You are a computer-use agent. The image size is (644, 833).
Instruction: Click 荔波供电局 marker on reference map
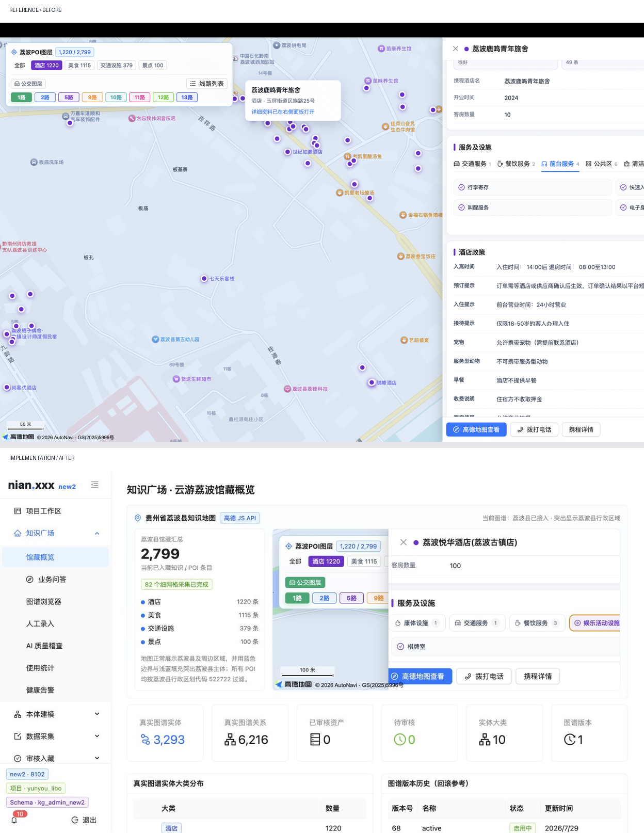277,45
